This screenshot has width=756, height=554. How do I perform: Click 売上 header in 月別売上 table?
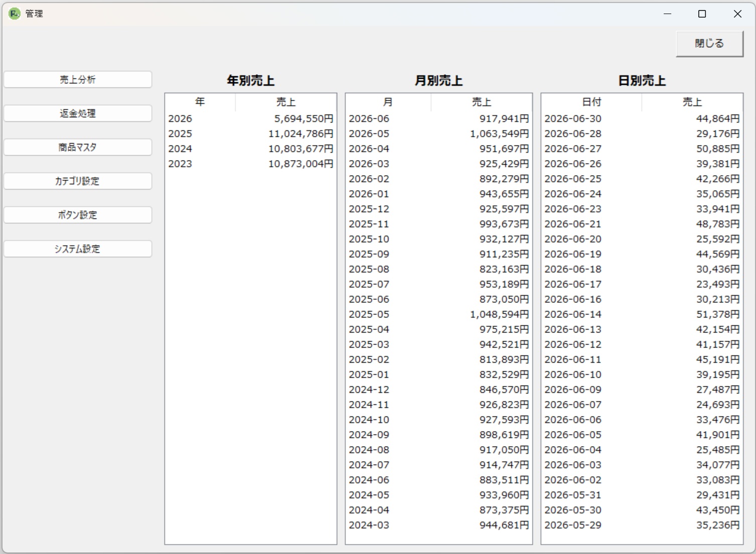click(x=481, y=102)
